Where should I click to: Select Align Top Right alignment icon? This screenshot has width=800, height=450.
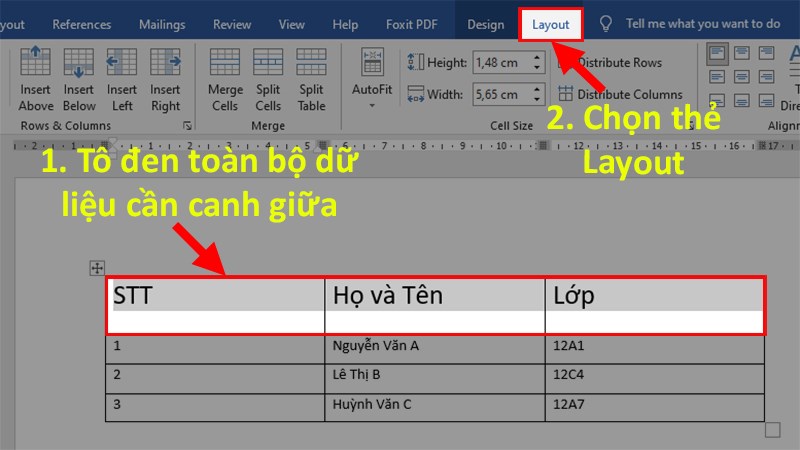coord(766,53)
